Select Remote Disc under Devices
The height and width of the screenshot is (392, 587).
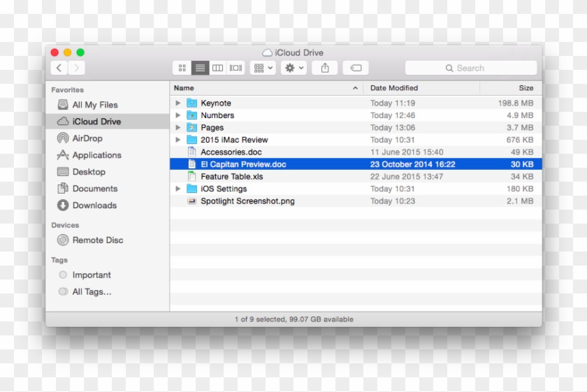tap(97, 240)
